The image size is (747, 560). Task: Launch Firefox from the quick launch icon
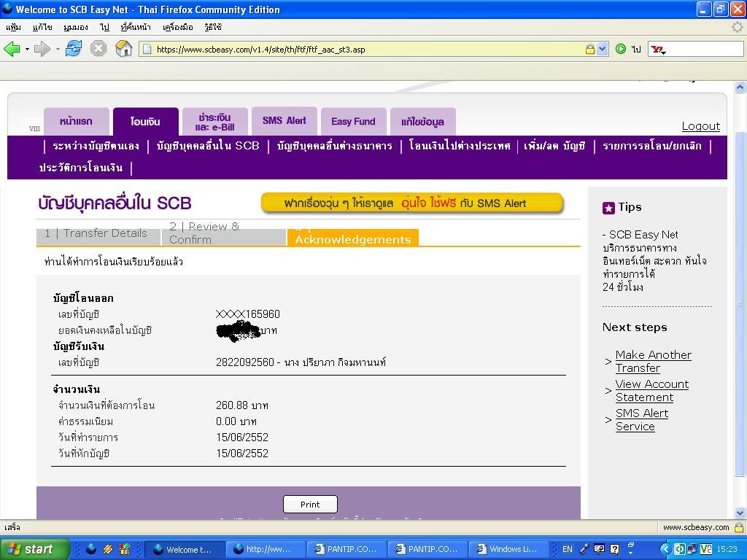(91, 549)
